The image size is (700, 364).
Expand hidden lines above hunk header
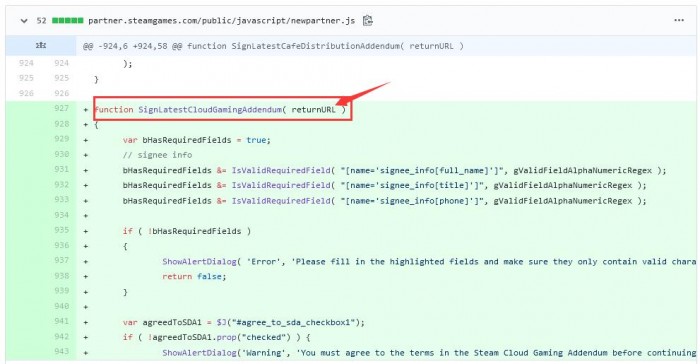(41, 46)
